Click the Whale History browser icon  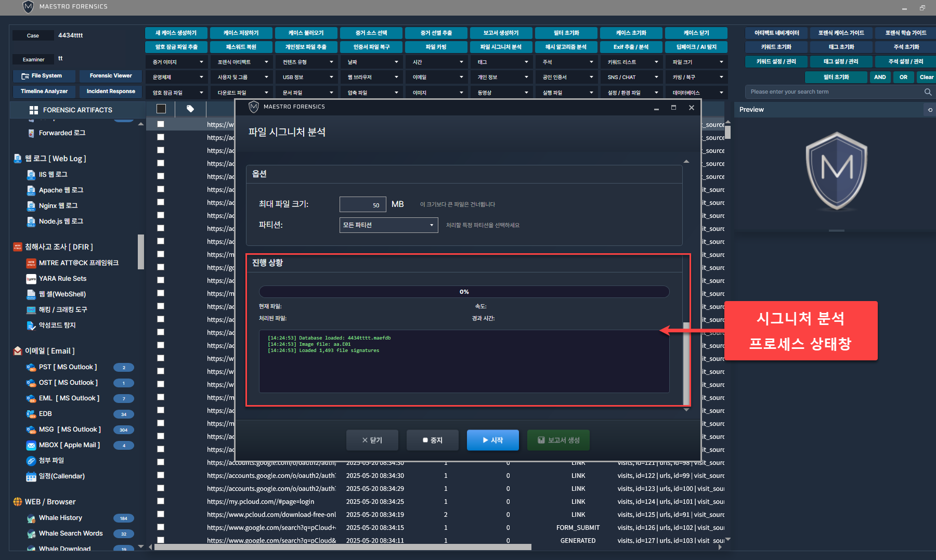pos(31,518)
